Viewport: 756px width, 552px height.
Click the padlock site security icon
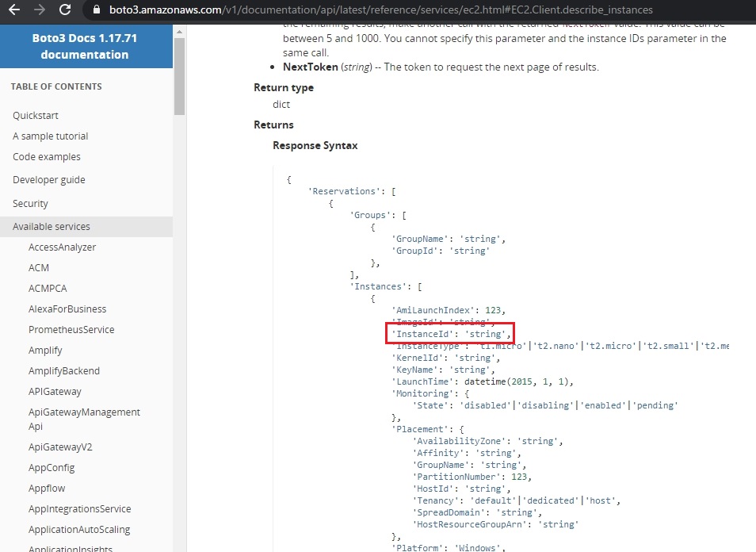97,10
